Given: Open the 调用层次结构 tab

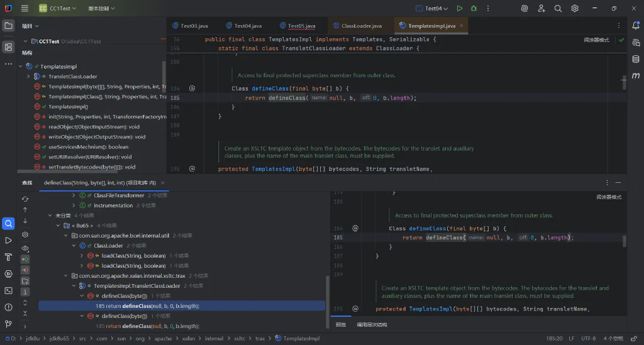Looking at the screenshot, I should pos(372,324).
